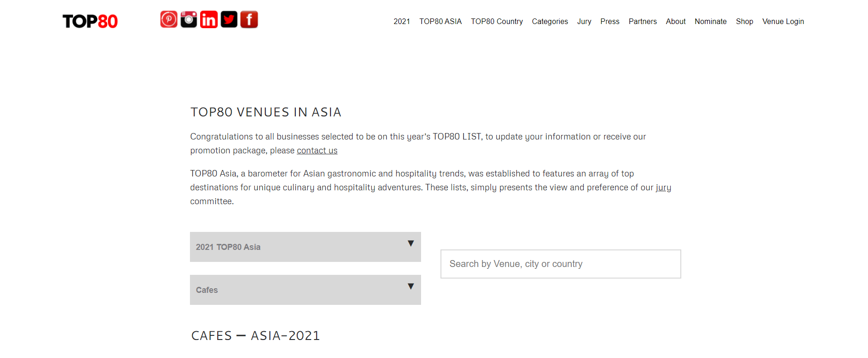Open the TOP80 ASIA menu
Screen dimensions: 868x358
pos(440,22)
